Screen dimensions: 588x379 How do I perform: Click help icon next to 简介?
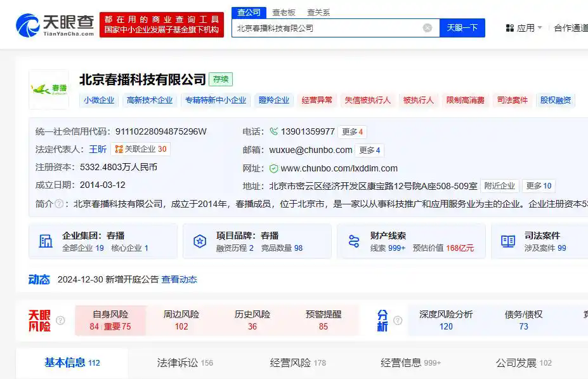(x=59, y=204)
